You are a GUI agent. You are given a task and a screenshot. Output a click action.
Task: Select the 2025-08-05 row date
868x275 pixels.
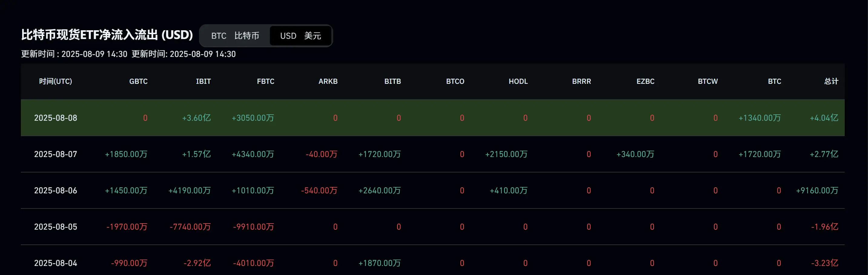pos(56,227)
